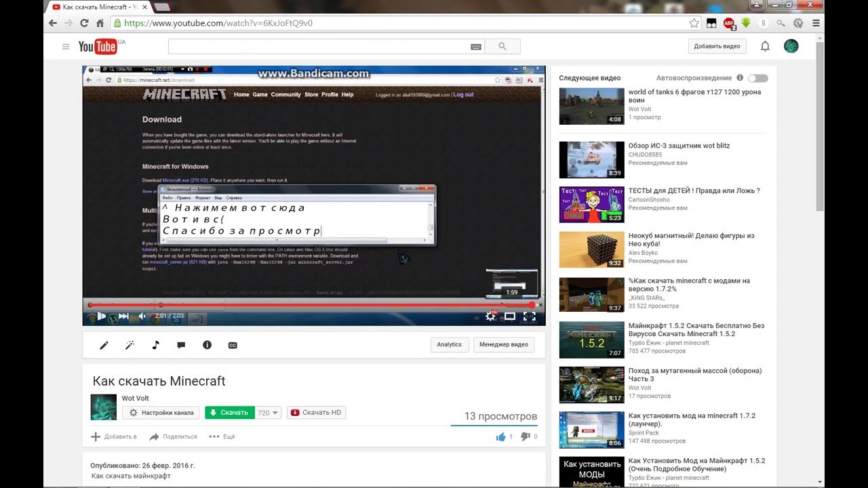Open Chrome main menu button

click(x=816, y=23)
